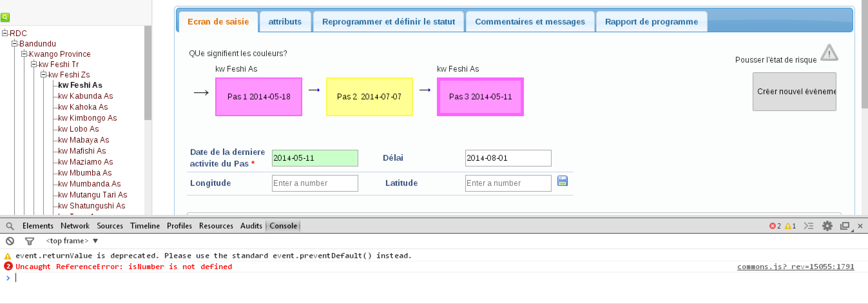868x304 pixels.
Task: Click the org unit tree scrollbar
Action: (148, 73)
